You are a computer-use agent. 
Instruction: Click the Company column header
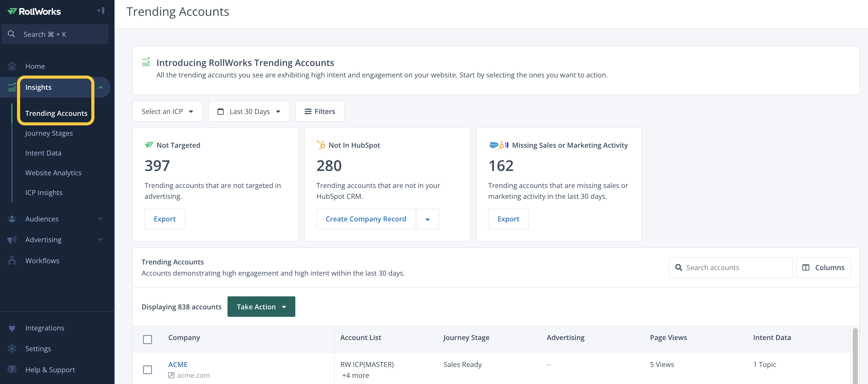pos(184,338)
